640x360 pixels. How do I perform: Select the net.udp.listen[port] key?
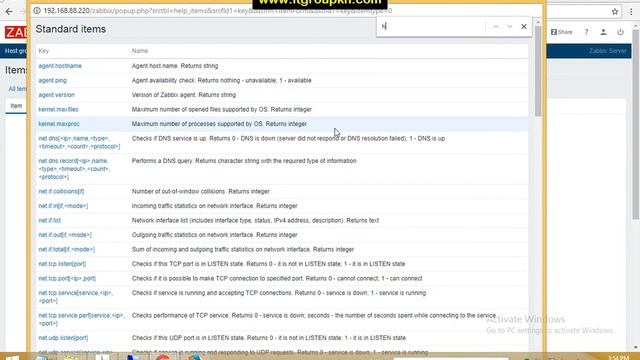63,338
